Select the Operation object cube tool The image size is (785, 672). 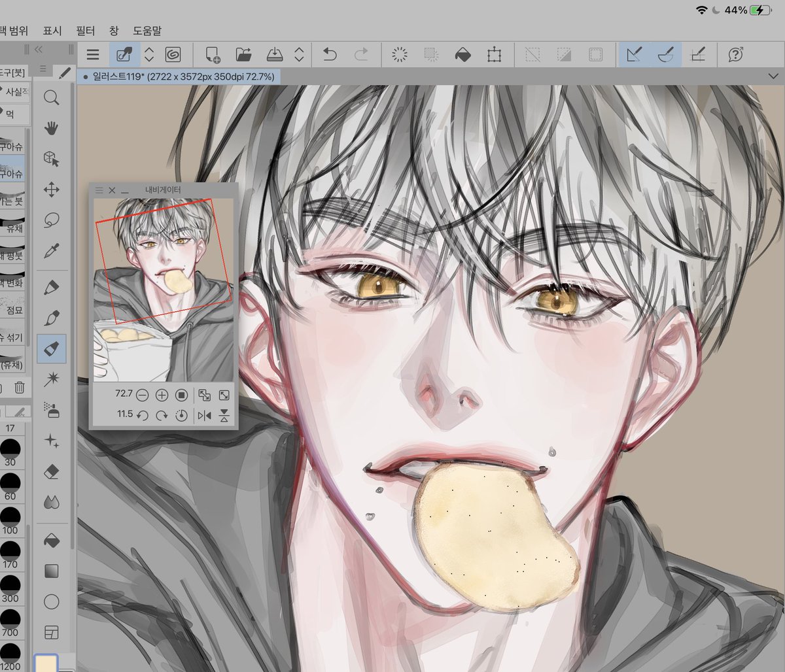click(x=51, y=159)
